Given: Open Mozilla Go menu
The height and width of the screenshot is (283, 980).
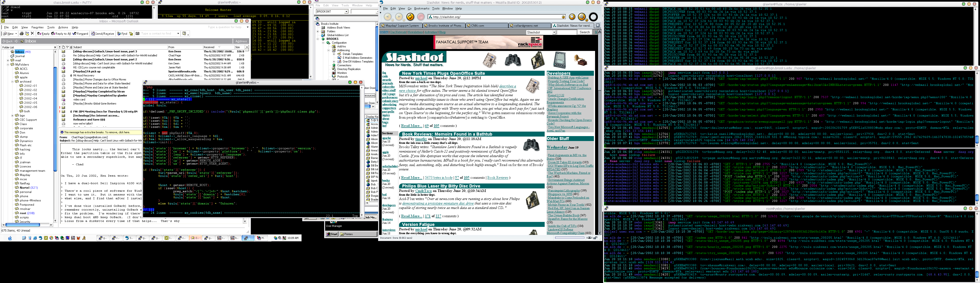Looking at the screenshot, I should 410,8.
